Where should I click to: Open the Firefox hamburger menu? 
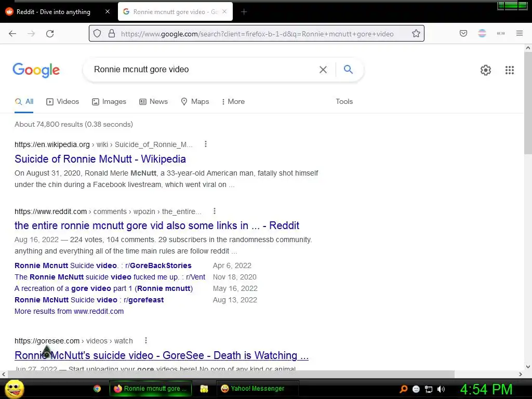coord(520,33)
